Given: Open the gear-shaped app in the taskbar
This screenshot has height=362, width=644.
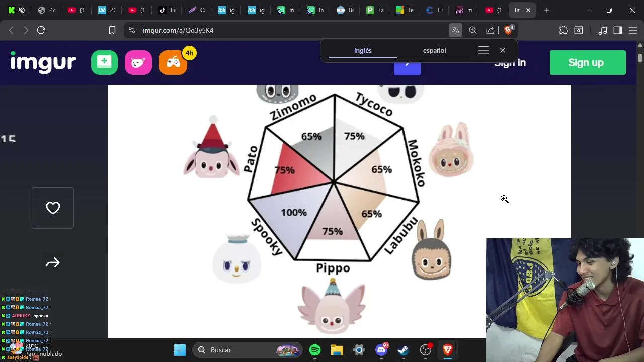Looking at the screenshot, I should click(359, 350).
